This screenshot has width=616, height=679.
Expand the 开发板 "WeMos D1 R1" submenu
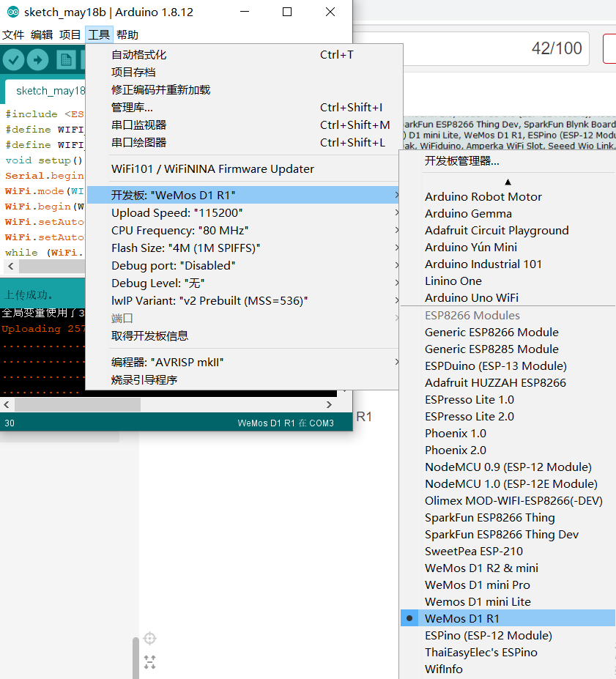pyautogui.click(x=242, y=195)
